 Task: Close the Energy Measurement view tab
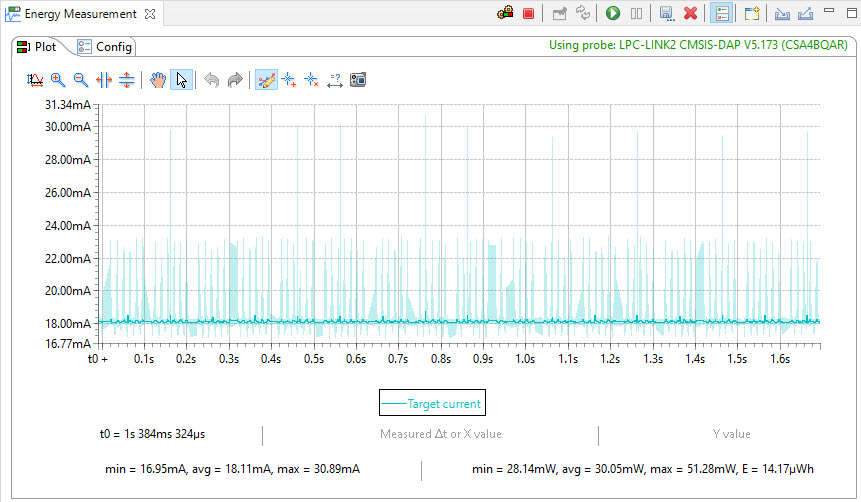pos(149,14)
